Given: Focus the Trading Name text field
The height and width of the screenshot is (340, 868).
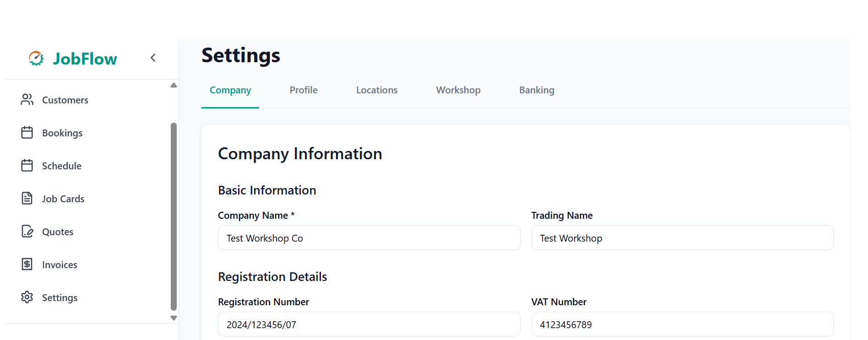Looking at the screenshot, I should [x=682, y=238].
